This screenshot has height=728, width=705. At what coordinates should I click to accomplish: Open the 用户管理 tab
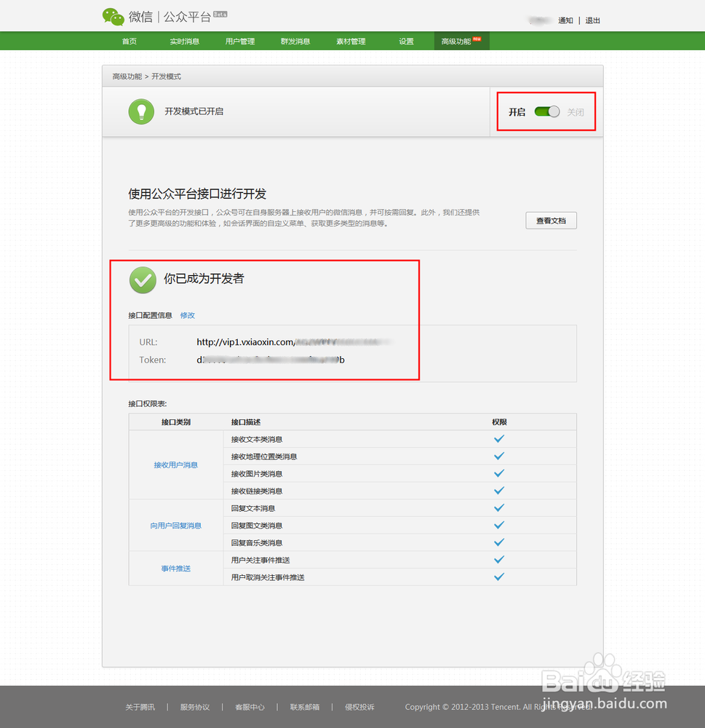coord(239,41)
